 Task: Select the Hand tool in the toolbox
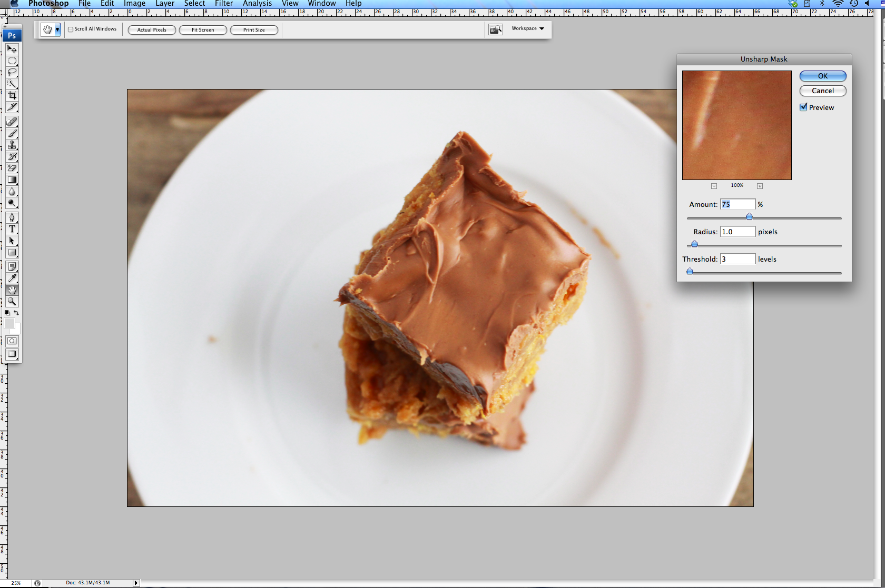tap(12, 290)
